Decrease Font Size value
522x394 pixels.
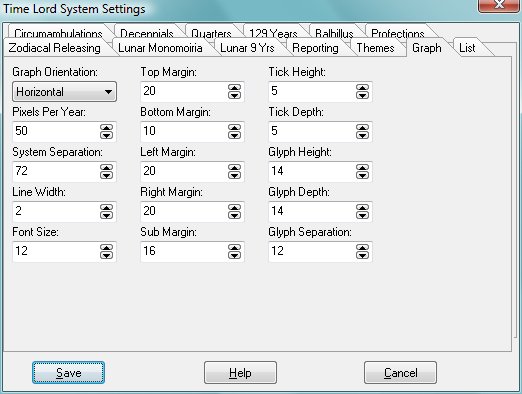[x=106, y=255]
